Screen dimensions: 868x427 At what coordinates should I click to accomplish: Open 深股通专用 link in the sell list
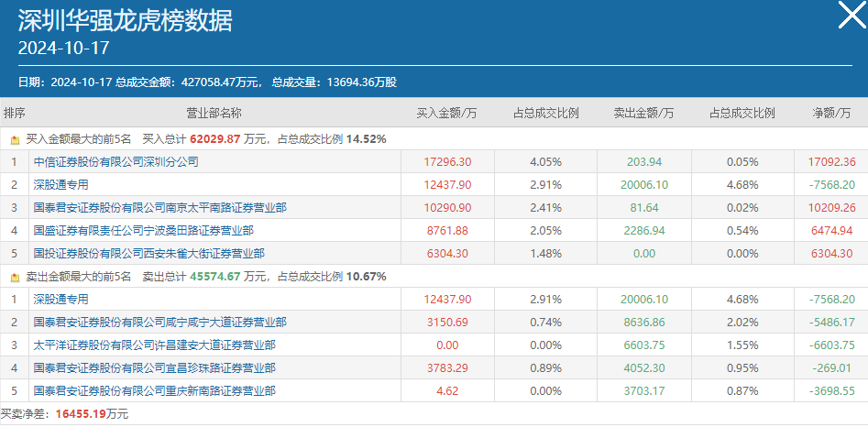(x=60, y=300)
